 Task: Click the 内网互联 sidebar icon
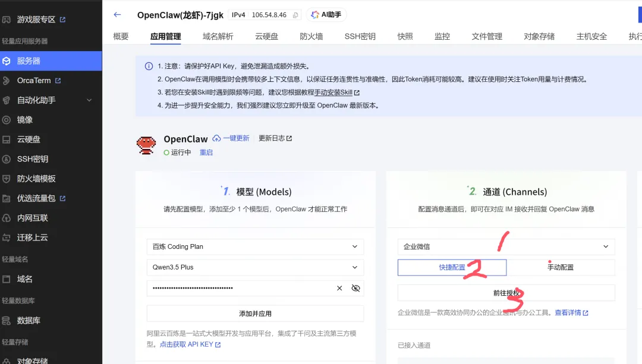point(6,218)
